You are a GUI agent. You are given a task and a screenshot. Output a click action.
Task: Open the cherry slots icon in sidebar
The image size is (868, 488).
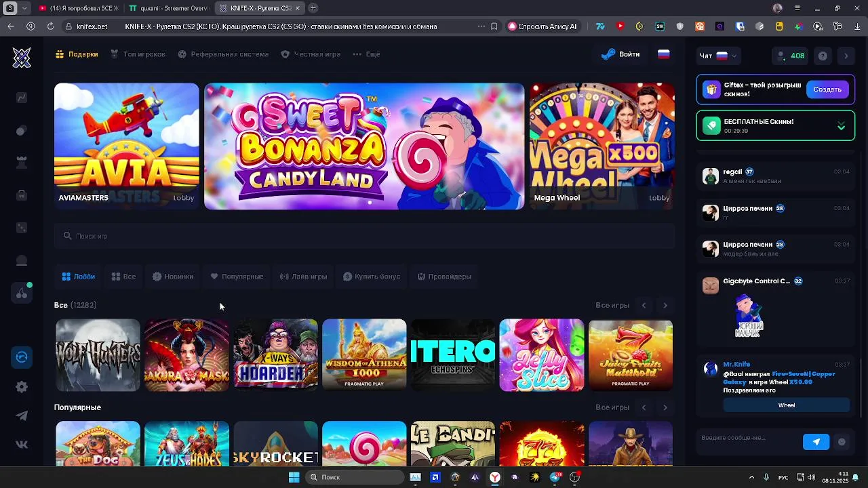tap(22, 293)
